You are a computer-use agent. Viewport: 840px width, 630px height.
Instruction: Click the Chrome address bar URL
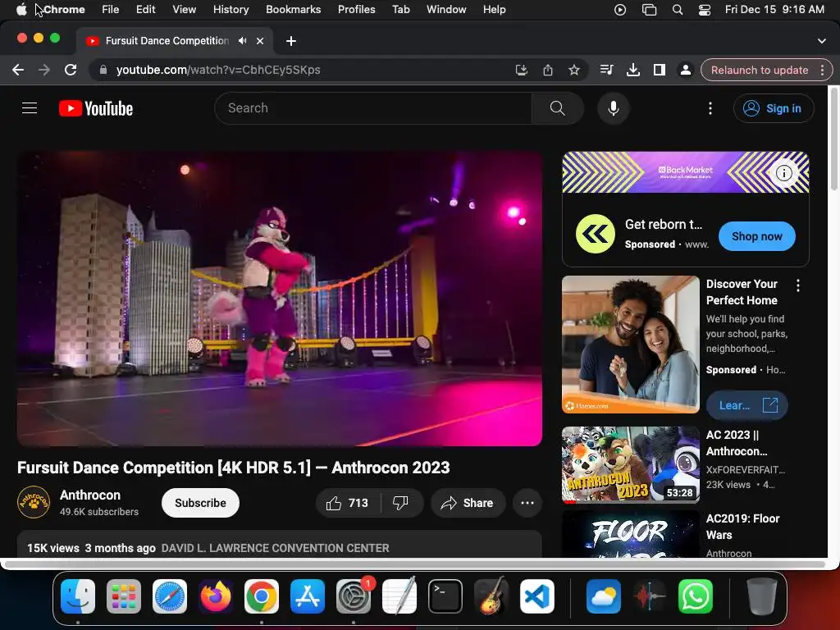(x=218, y=70)
